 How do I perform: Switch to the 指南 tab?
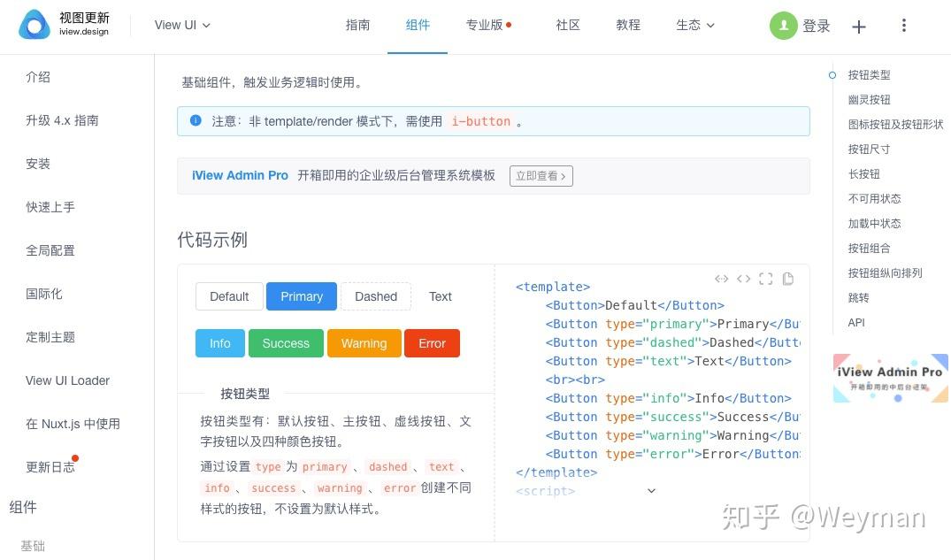pyautogui.click(x=357, y=25)
